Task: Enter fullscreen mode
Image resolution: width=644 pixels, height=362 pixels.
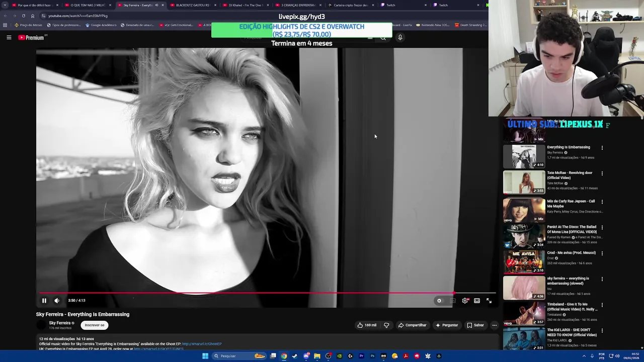Action: pos(489,301)
